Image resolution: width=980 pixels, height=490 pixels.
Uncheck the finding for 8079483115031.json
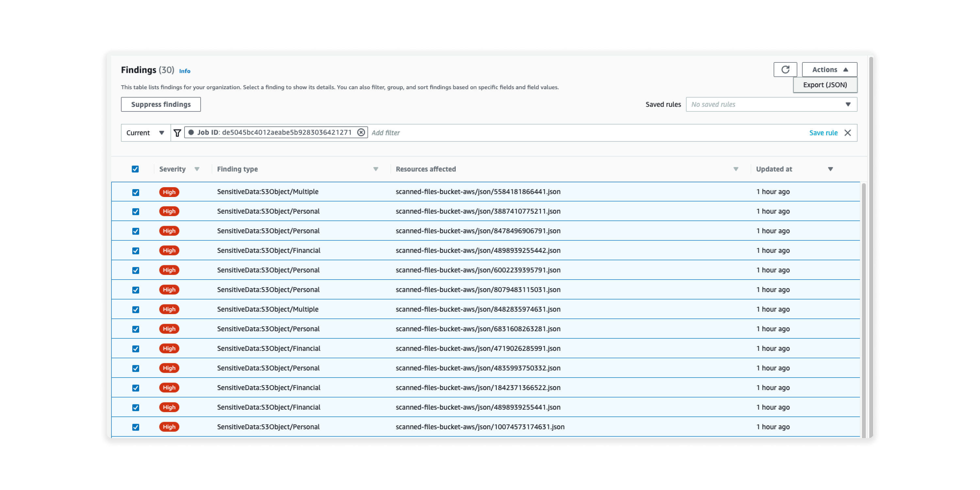[x=136, y=290]
